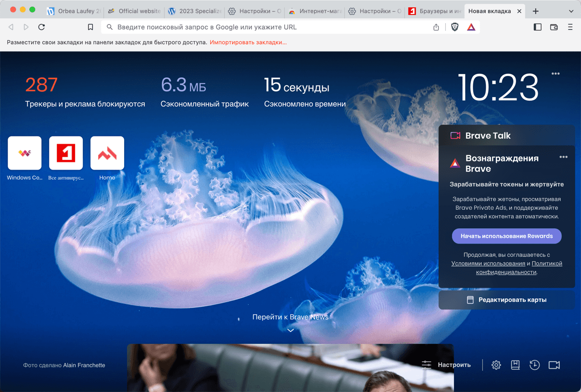The width and height of the screenshot is (581, 392).
Task: Expand the tab search chevron
Action: (x=571, y=11)
